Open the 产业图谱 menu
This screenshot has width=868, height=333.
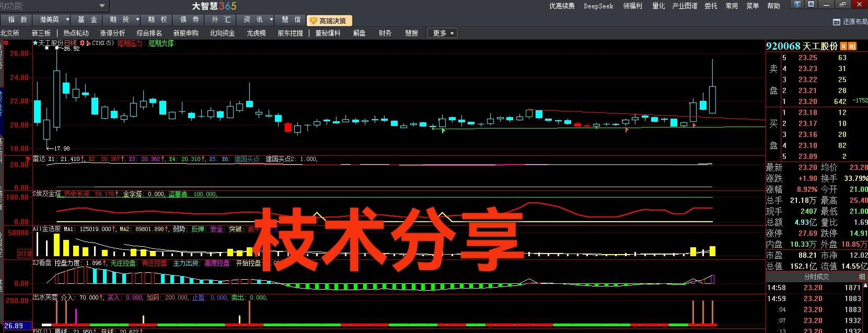[x=685, y=6]
